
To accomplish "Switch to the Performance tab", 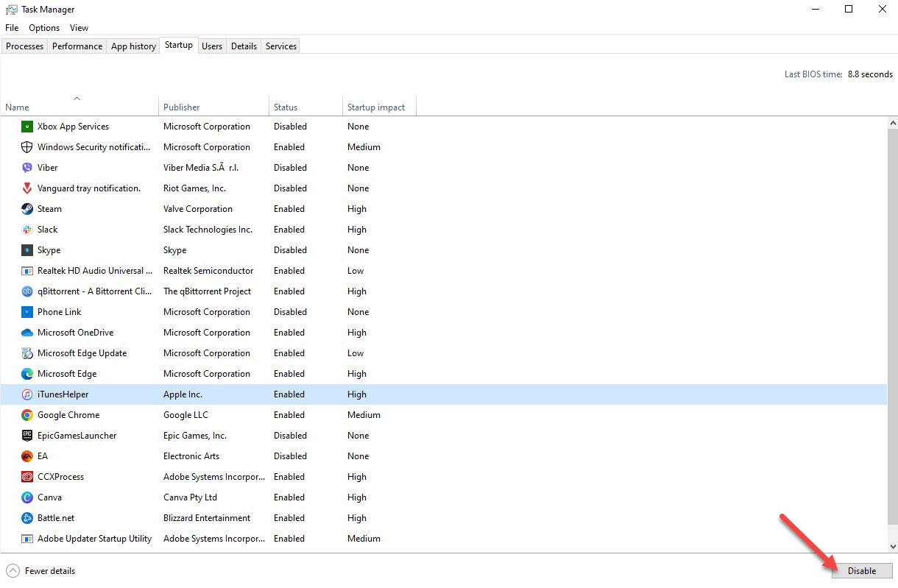I will click(77, 46).
